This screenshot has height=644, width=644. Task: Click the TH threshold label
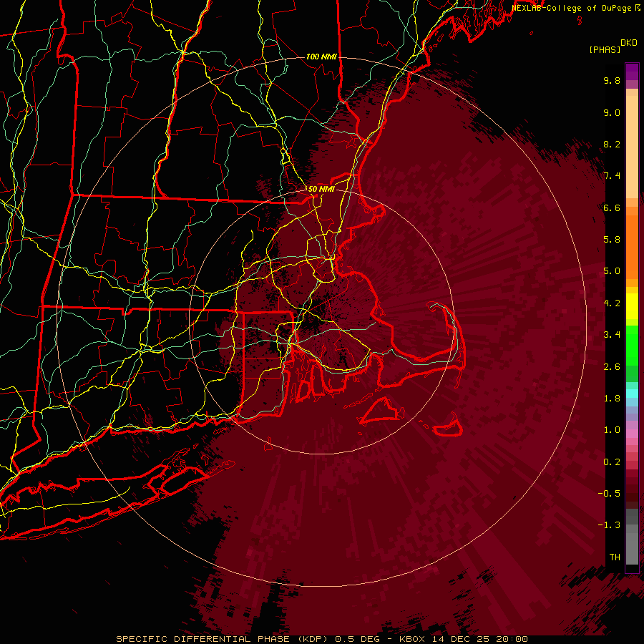coord(615,557)
